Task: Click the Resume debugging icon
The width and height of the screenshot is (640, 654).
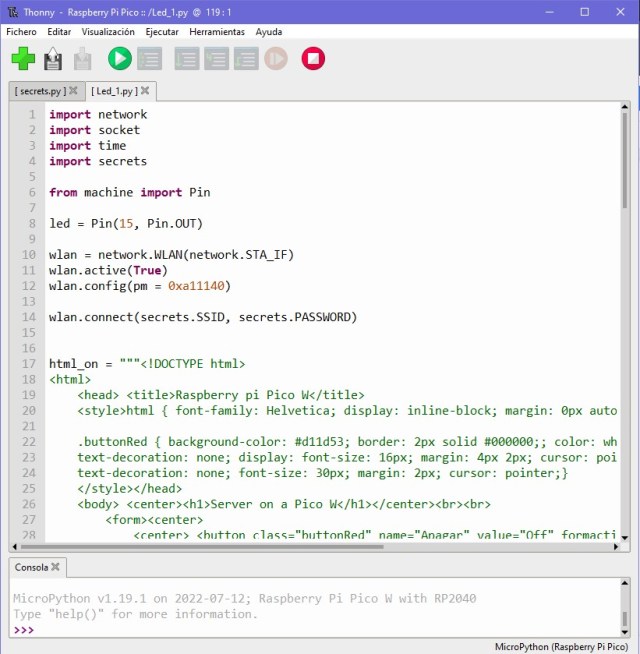Action: [x=276, y=58]
